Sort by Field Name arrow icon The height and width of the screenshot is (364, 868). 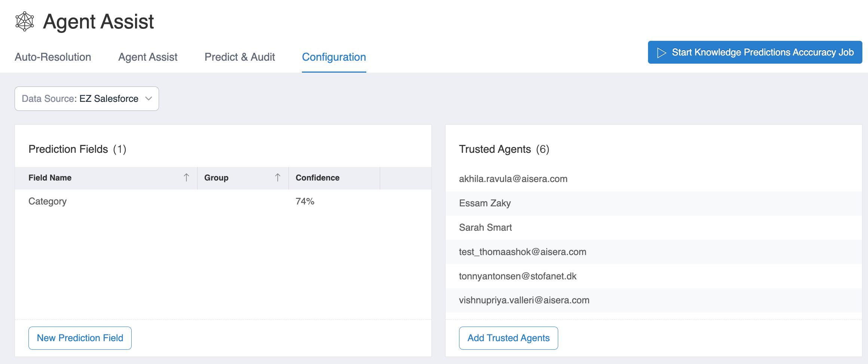click(x=186, y=178)
